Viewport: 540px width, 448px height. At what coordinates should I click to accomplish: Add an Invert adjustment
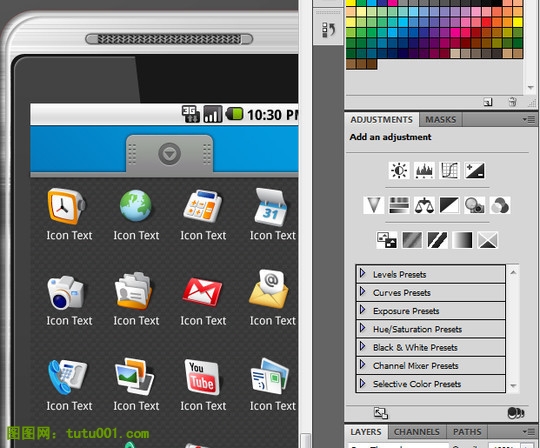(386, 240)
